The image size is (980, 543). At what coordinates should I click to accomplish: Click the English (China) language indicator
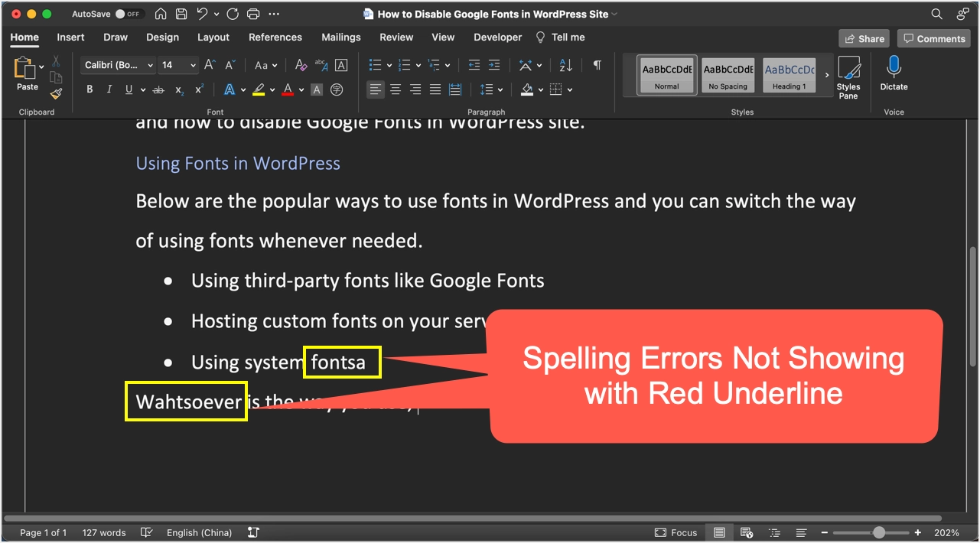(x=199, y=532)
